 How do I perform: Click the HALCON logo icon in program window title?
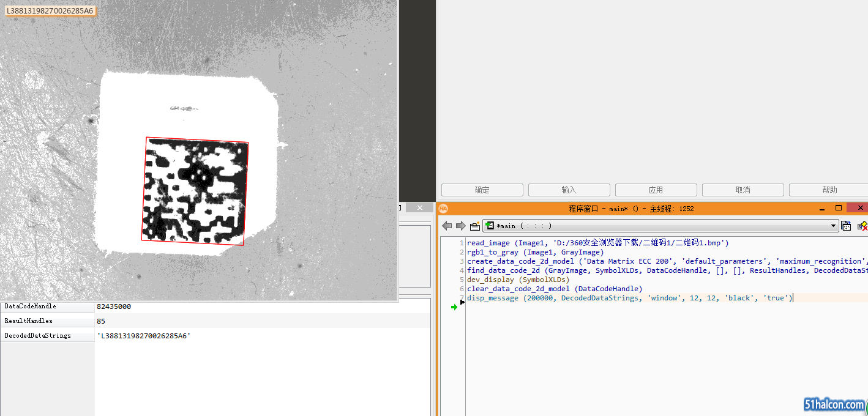443,209
